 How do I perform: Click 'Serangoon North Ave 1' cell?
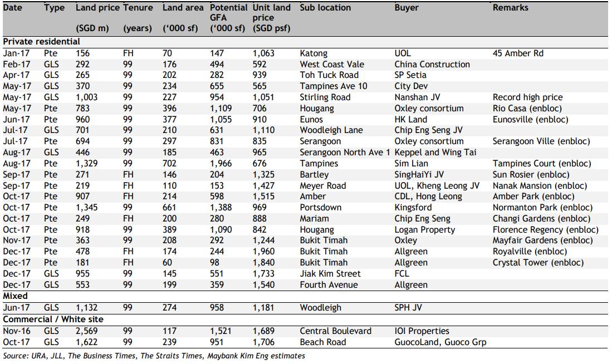tap(345, 153)
